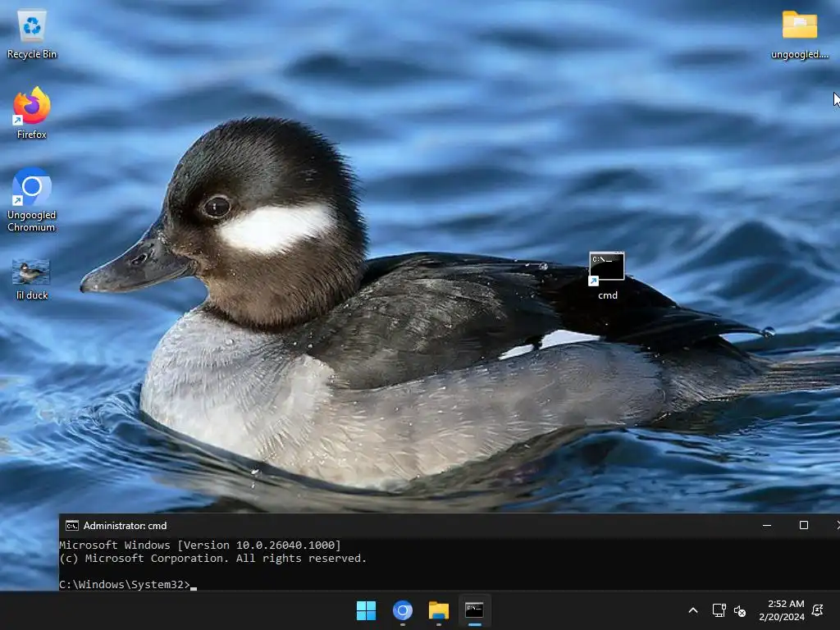Click the muted volume tray icon
This screenshot has width=840, height=630.
(x=740, y=610)
